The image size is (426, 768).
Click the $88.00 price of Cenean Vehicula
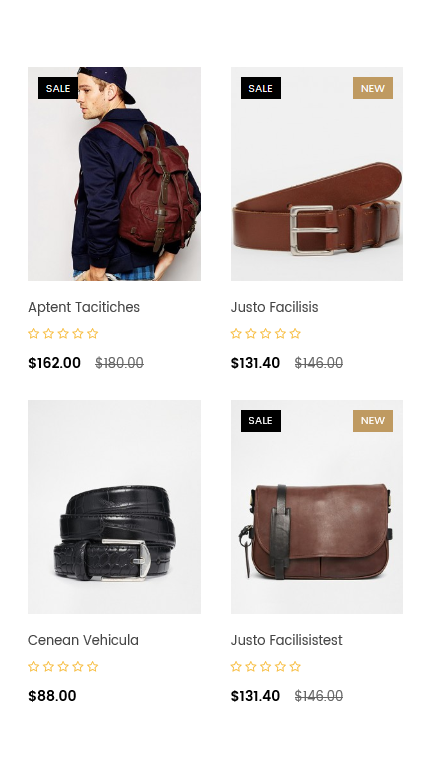pos(52,696)
